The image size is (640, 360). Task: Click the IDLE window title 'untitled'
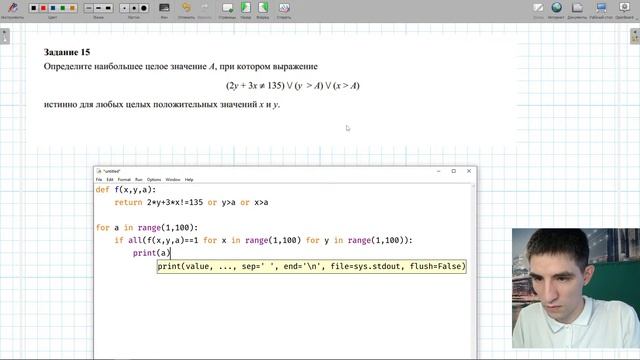point(111,171)
